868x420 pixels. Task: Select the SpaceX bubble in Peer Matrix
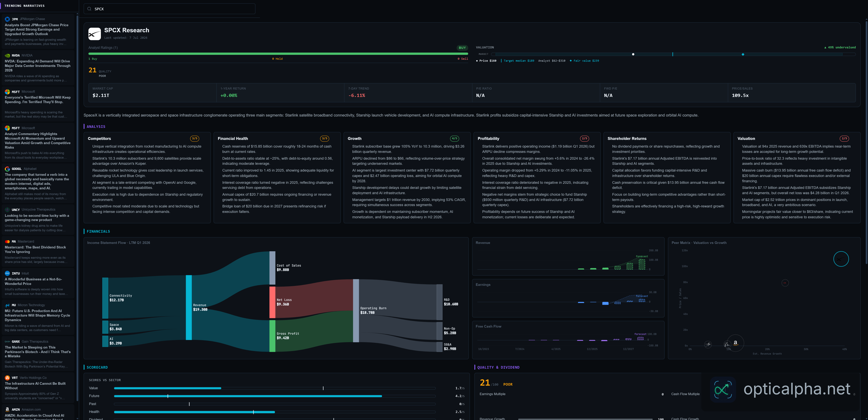coord(841,259)
